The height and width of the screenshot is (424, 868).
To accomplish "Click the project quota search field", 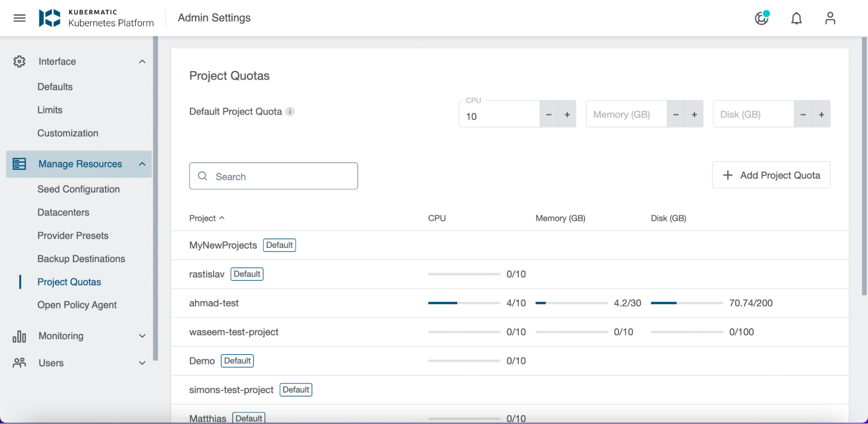I will [273, 176].
